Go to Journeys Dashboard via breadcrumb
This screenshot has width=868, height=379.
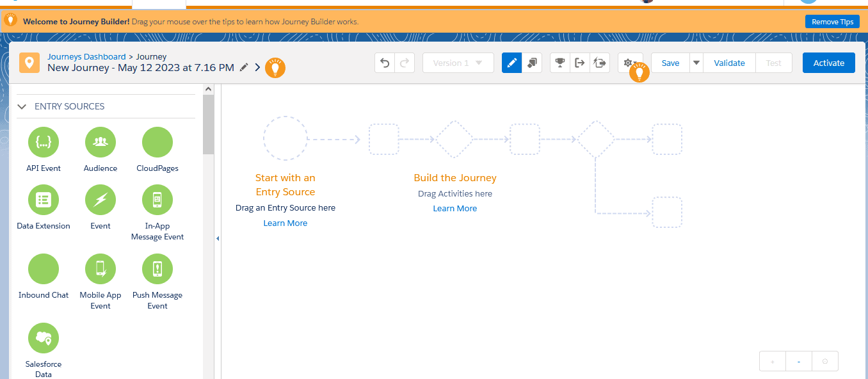tap(86, 56)
